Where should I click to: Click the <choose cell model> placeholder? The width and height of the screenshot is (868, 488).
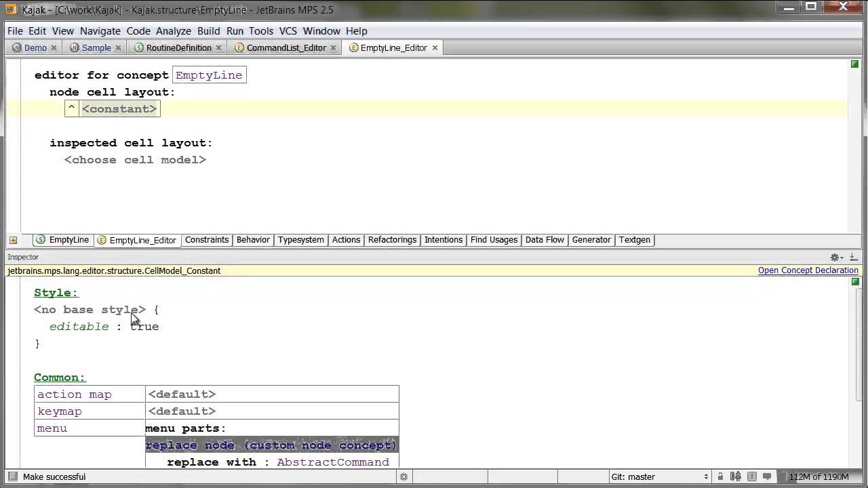[x=135, y=160]
